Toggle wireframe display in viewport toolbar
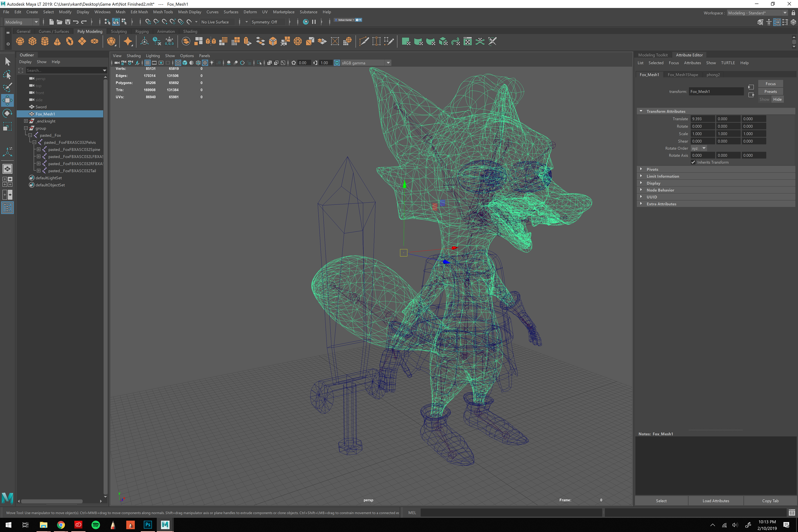798x532 pixels. (x=178, y=63)
